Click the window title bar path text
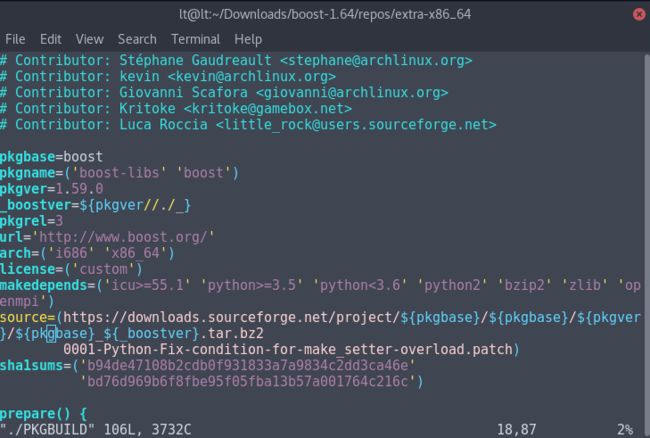 tap(325, 15)
